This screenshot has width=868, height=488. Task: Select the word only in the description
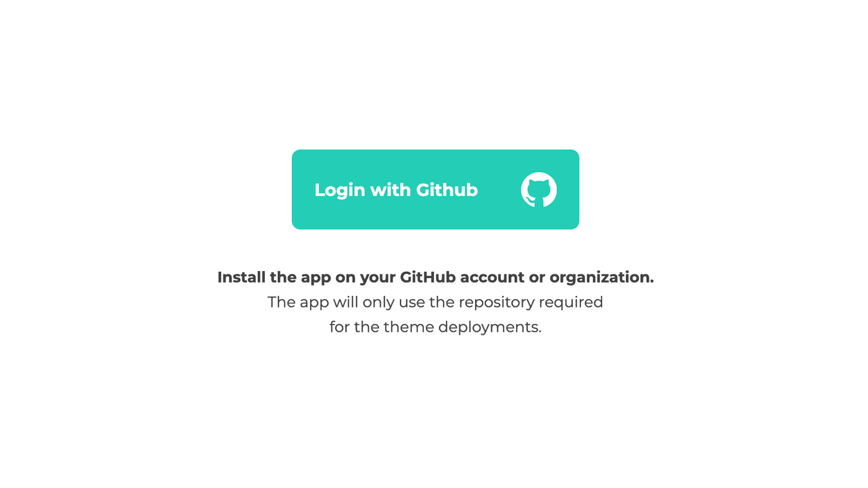(379, 302)
